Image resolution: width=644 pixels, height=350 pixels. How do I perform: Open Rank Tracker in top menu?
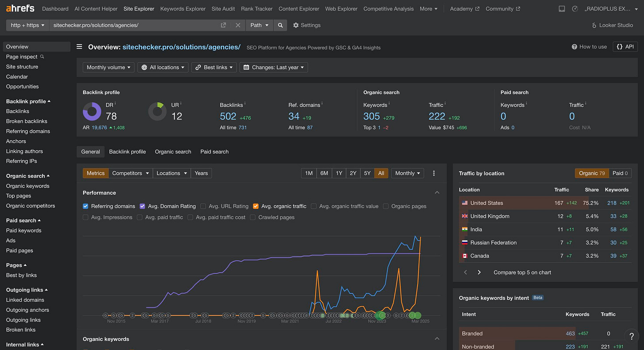tap(257, 8)
